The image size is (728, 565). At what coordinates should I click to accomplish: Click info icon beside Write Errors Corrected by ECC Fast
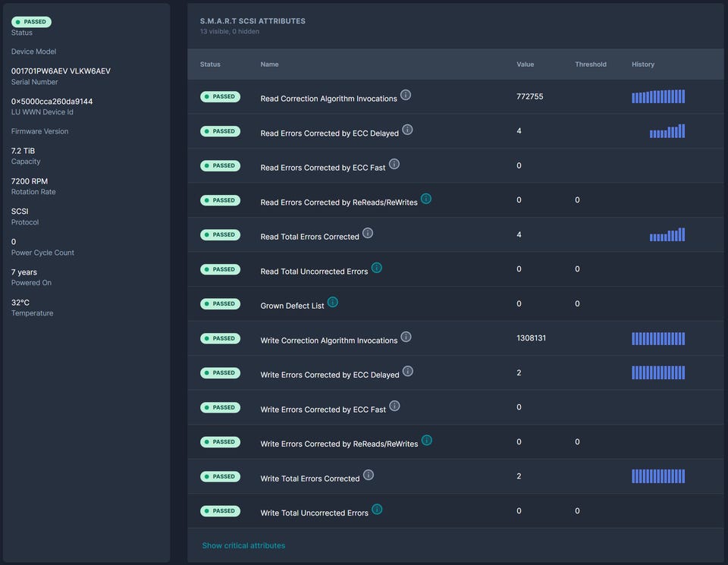[394, 406]
